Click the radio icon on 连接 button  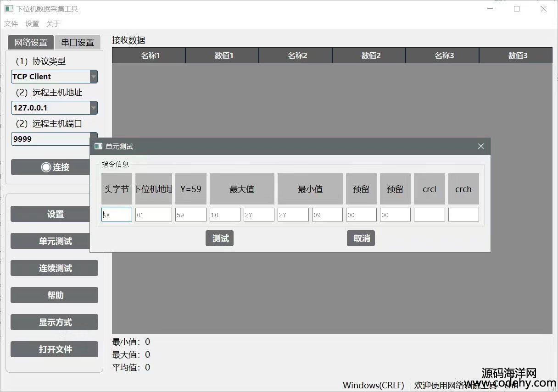[x=46, y=167]
